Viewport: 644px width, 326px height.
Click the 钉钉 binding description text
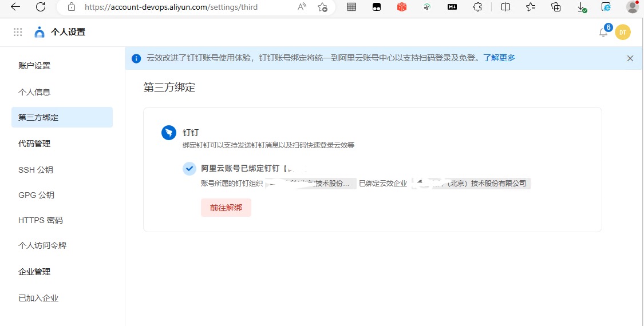coord(268,145)
